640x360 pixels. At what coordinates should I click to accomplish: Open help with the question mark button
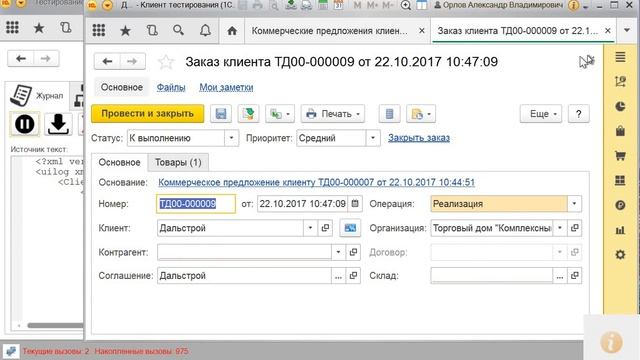578,113
